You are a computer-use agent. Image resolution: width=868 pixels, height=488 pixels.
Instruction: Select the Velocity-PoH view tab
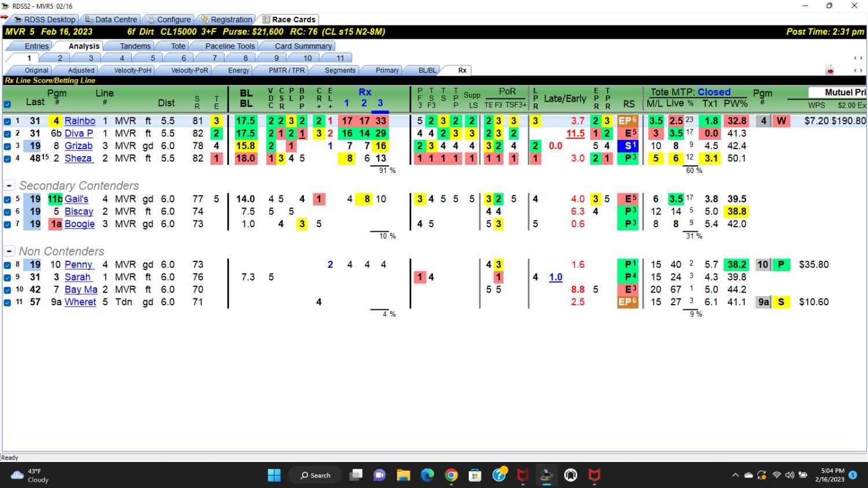133,71
